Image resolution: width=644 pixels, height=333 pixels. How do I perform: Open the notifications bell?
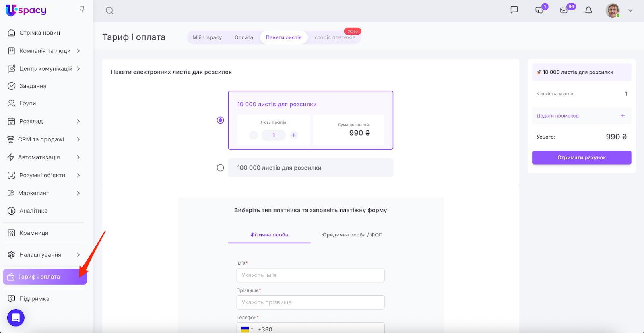coord(588,10)
